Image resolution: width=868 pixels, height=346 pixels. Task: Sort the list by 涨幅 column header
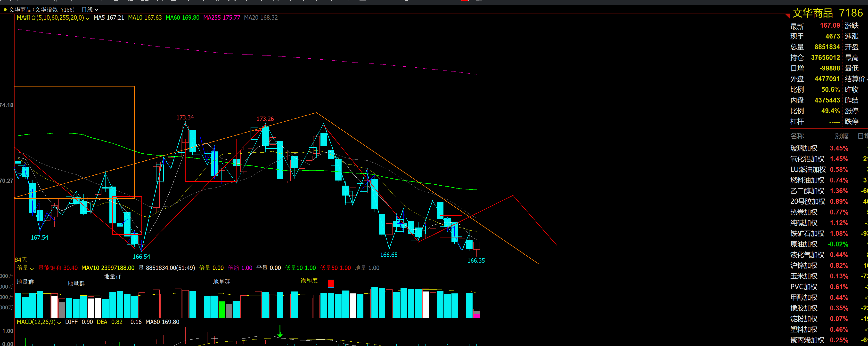click(x=841, y=136)
